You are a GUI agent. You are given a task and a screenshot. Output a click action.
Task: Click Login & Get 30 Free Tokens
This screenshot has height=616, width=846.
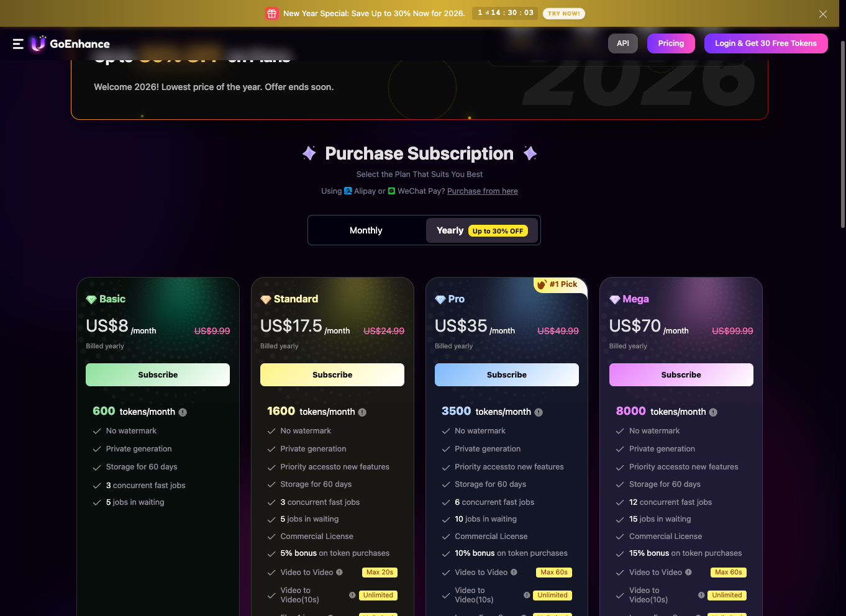(x=765, y=43)
